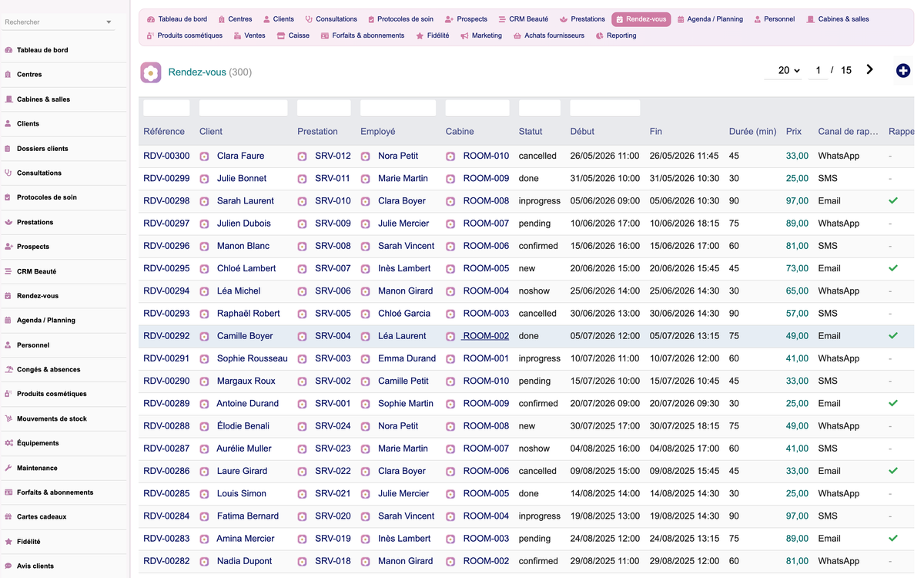Open prestation SRV-008 link
The height and width of the screenshot is (578, 924).
(x=333, y=246)
